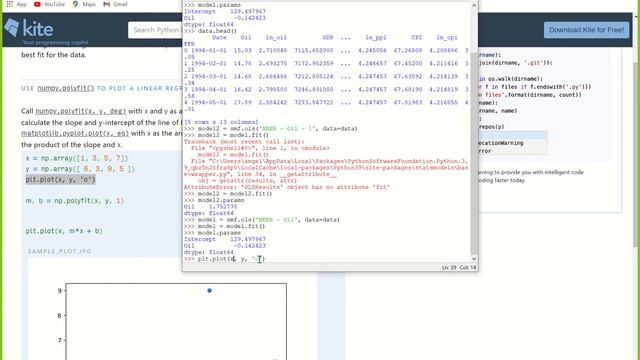Click the AttributeError message in shell

pyautogui.click(x=287, y=187)
